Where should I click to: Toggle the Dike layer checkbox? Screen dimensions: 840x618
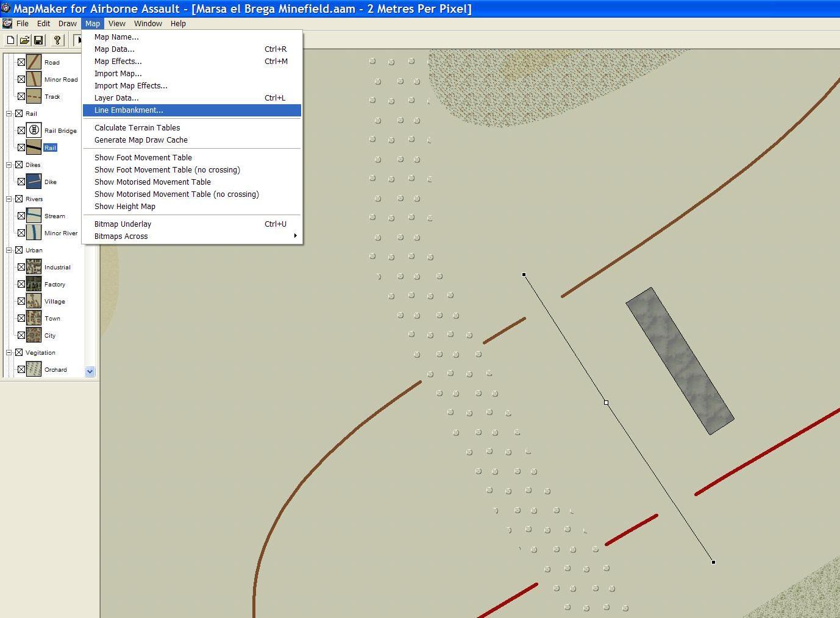coord(21,182)
